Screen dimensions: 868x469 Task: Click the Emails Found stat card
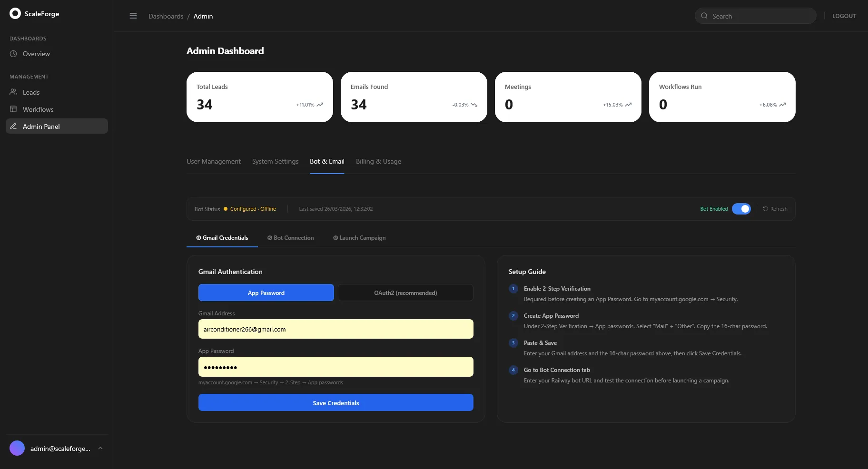414,97
